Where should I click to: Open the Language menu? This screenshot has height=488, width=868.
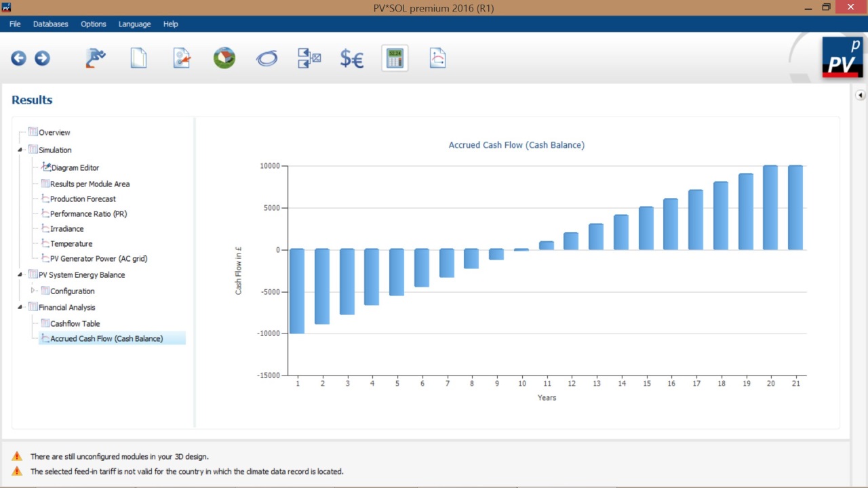(x=134, y=24)
